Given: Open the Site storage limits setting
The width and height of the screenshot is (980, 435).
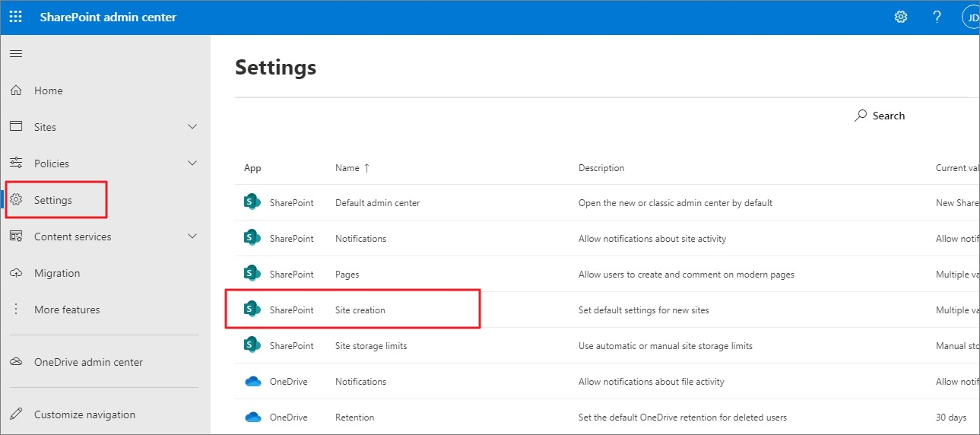Looking at the screenshot, I should point(371,346).
